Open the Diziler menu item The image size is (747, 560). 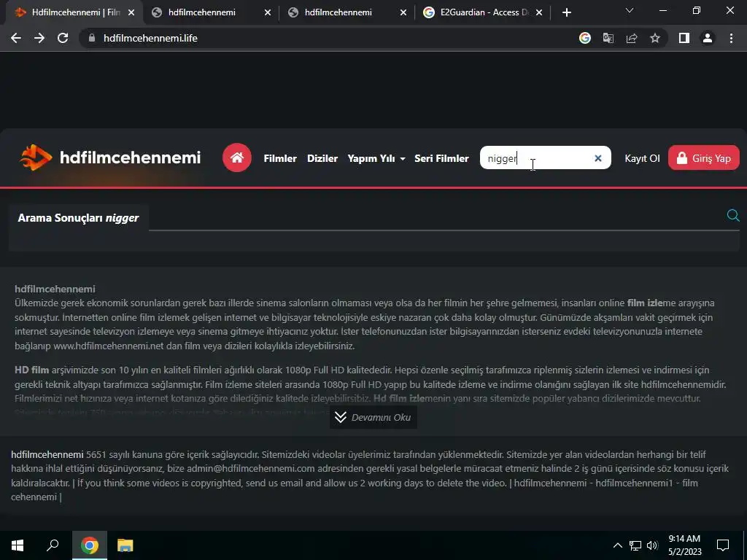point(322,158)
